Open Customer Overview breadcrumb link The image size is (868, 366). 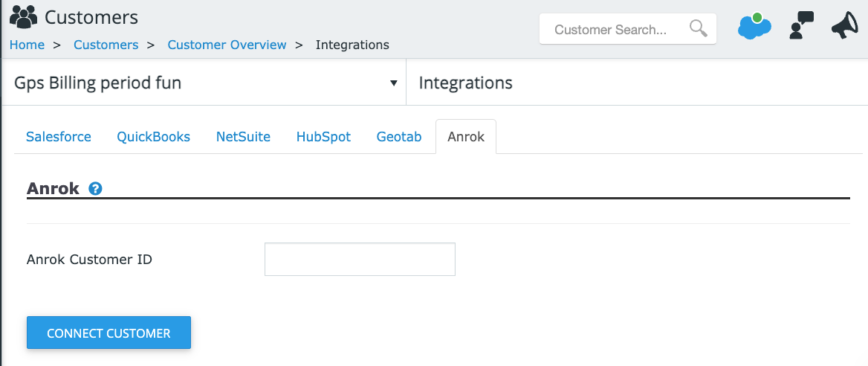point(227,45)
